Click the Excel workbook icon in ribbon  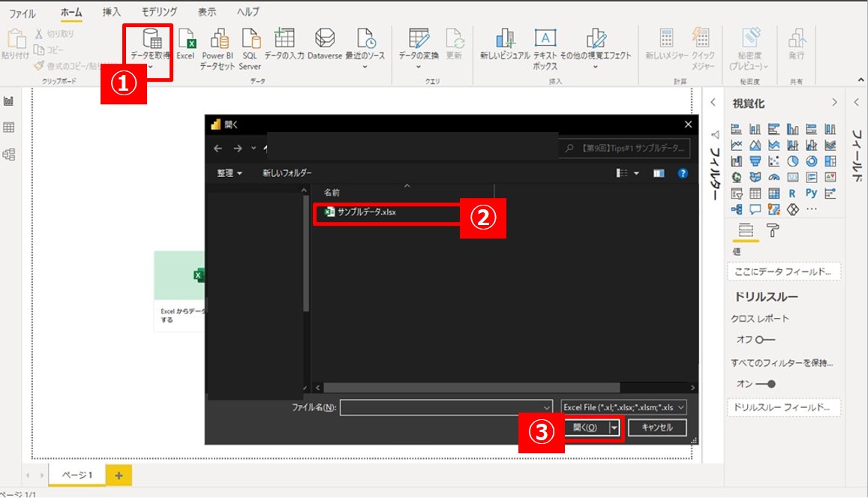pyautogui.click(x=185, y=40)
